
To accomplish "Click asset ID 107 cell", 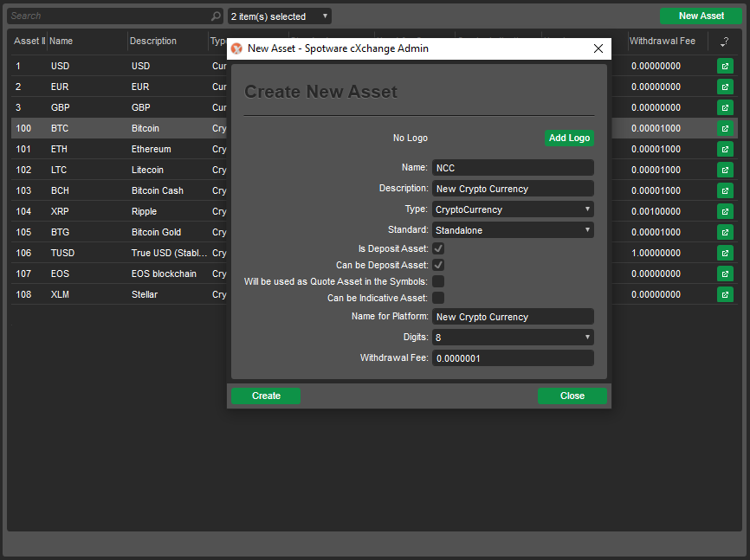I will pos(23,274).
